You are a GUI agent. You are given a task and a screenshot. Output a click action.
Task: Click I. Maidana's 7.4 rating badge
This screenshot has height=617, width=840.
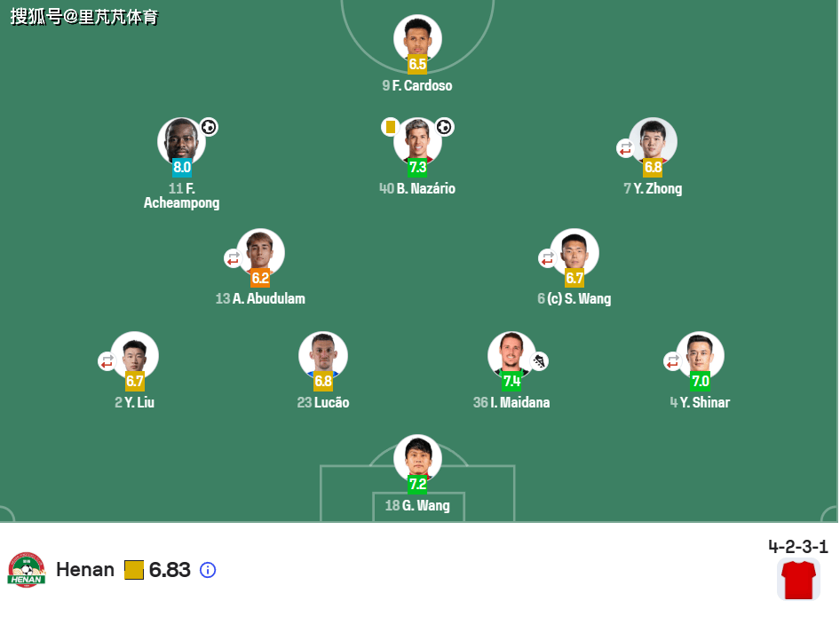tap(511, 381)
